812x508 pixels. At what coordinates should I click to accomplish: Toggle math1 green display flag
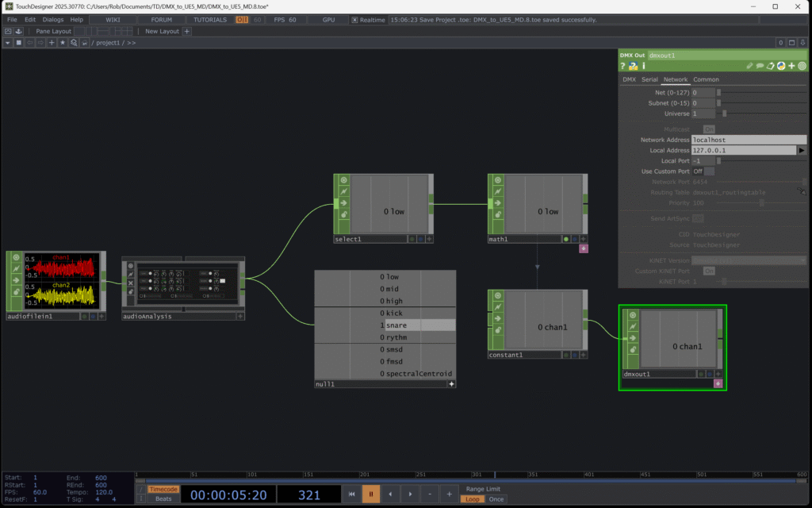click(566, 239)
